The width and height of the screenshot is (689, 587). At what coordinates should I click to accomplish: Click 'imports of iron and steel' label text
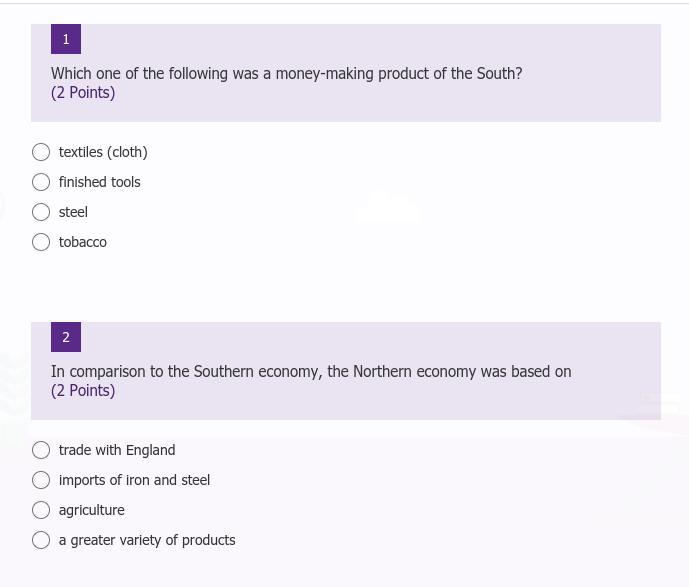(134, 480)
